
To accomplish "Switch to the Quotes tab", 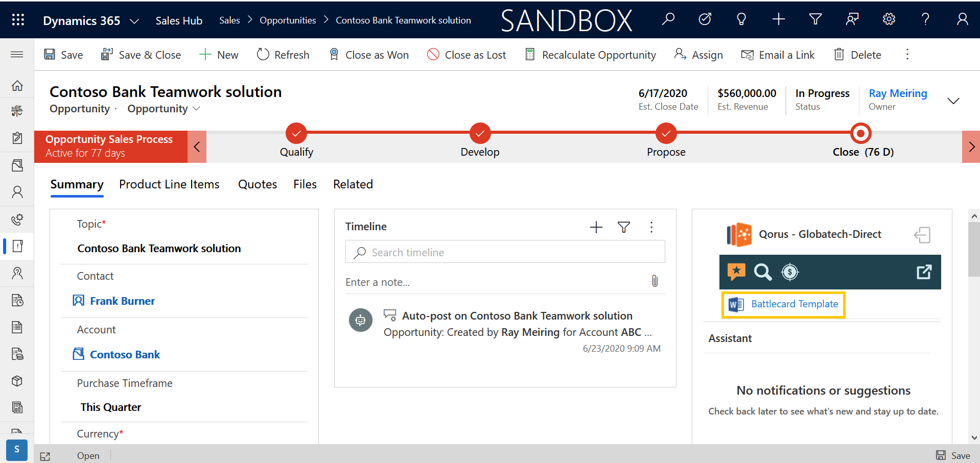I will click(x=258, y=184).
